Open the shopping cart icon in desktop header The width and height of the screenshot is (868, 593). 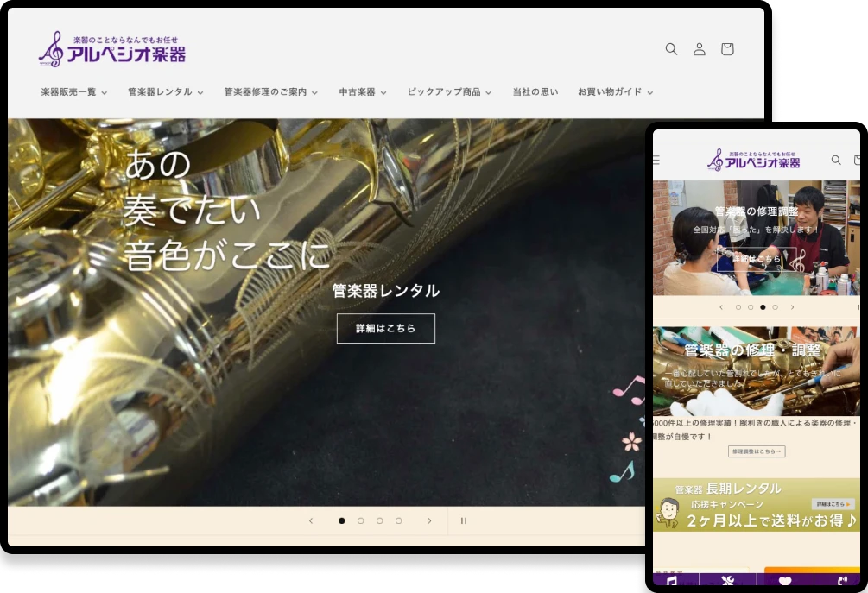[x=727, y=49]
